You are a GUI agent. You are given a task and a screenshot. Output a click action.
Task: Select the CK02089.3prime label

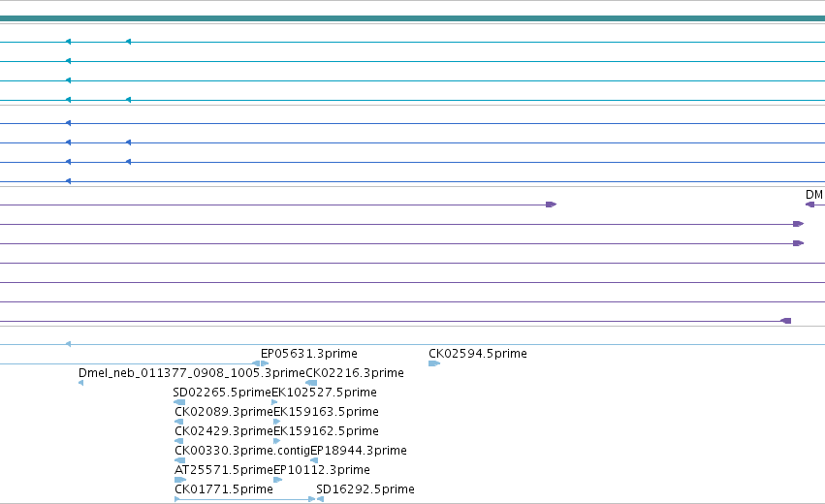pyautogui.click(x=224, y=411)
